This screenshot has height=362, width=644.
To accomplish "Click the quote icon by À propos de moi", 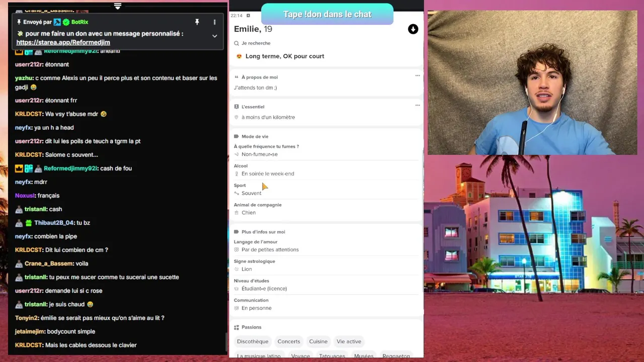I will (236, 77).
